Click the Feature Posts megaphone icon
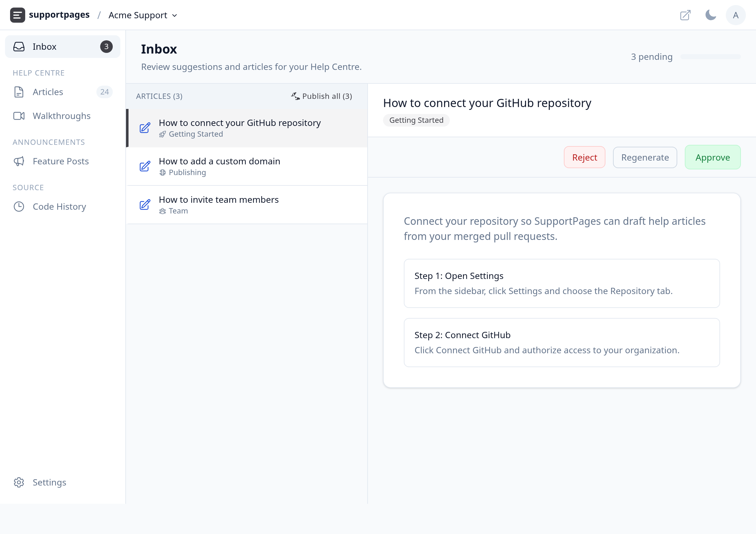 (x=19, y=161)
